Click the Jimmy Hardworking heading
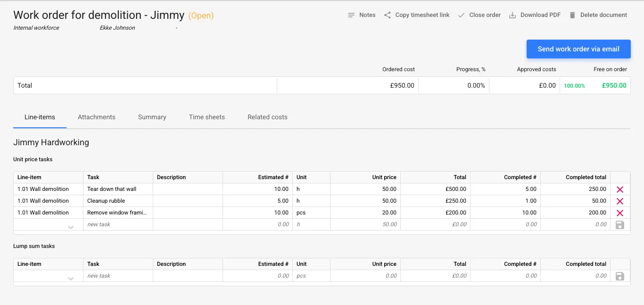Viewport: 644px width, 305px height. 51,142
